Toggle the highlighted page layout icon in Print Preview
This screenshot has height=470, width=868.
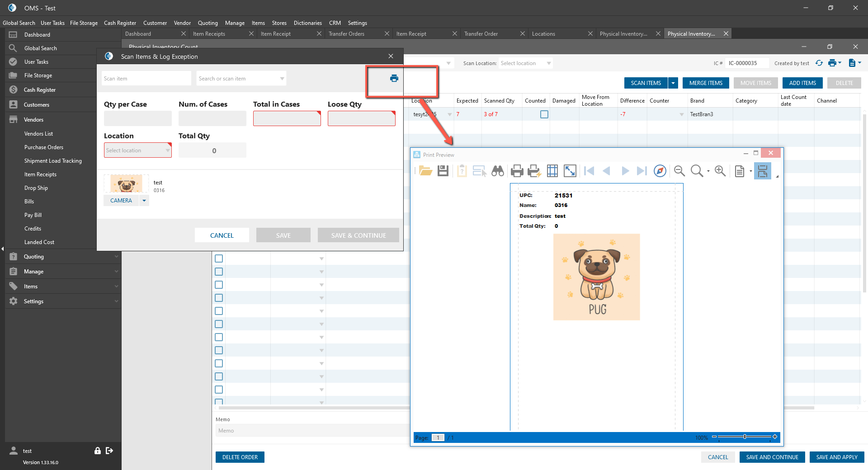(763, 171)
